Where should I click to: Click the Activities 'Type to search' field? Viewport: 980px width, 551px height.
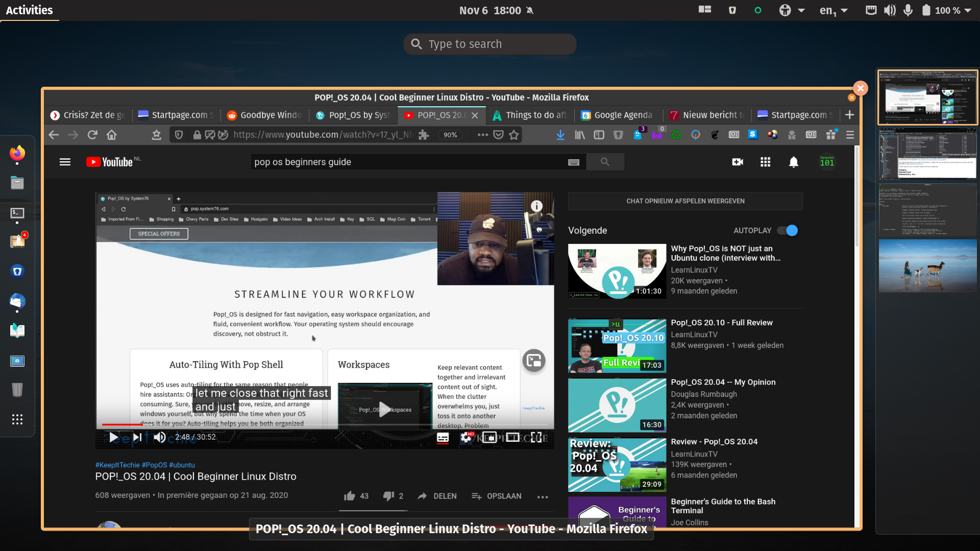[x=490, y=44]
